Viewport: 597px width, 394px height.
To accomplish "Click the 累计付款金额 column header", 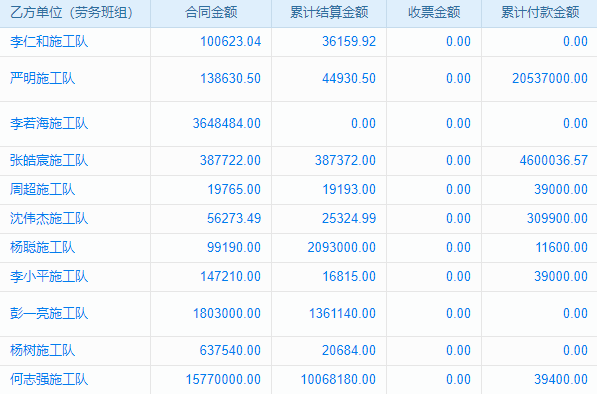I will tap(540, 13).
